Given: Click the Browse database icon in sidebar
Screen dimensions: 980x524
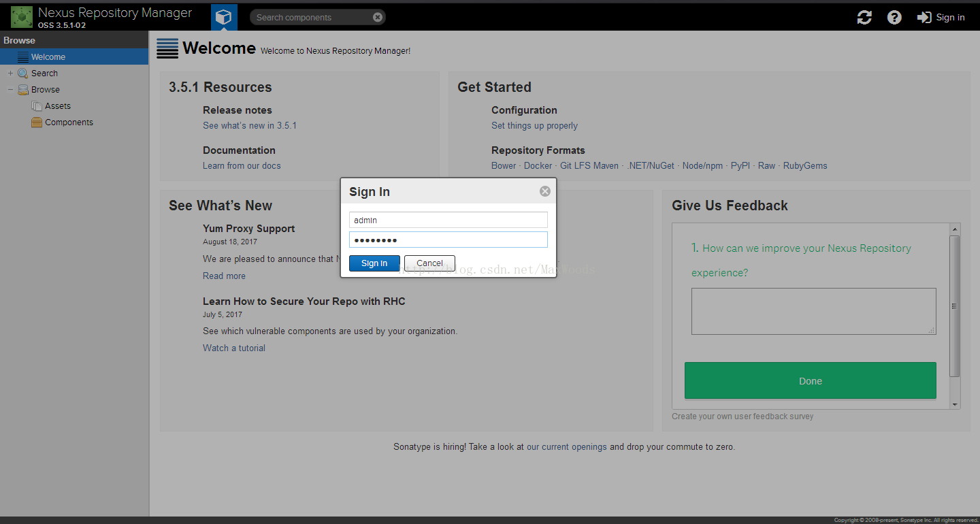Looking at the screenshot, I should pyautogui.click(x=23, y=90).
